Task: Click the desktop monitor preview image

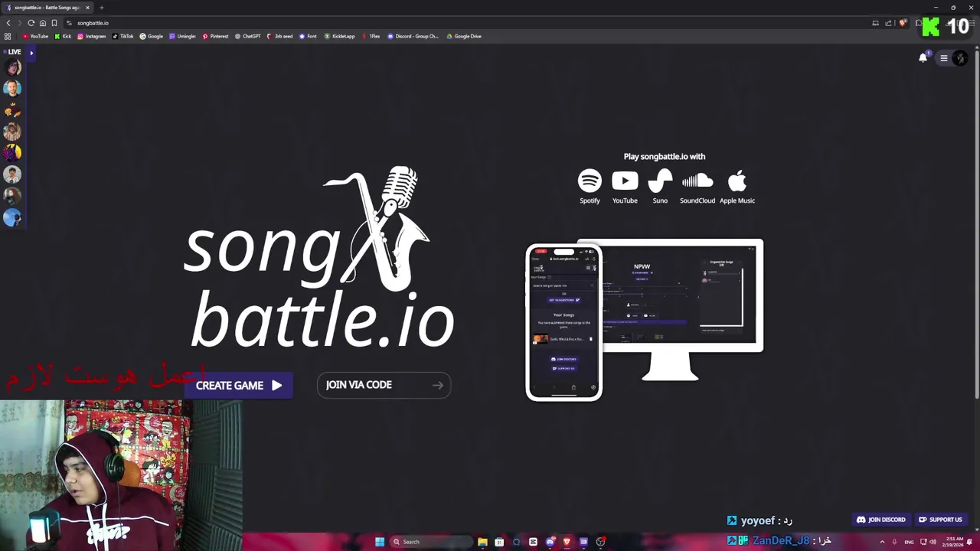Action: [683, 309]
